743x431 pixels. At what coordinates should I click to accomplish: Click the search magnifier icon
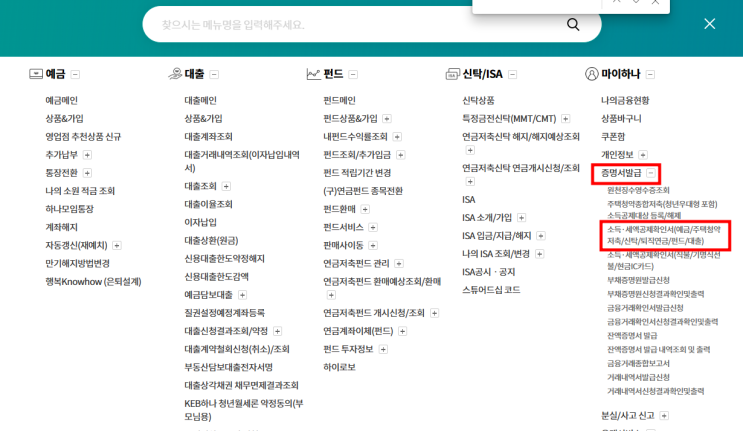[x=573, y=25]
